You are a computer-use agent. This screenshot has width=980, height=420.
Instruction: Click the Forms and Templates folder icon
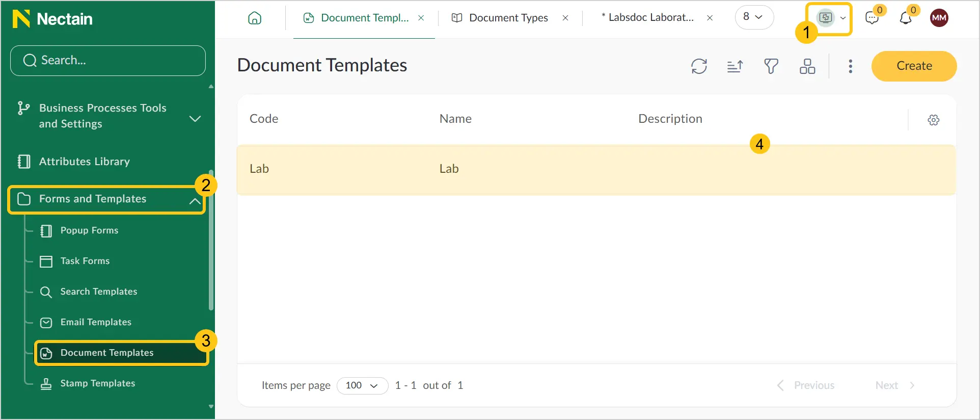(x=23, y=199)
